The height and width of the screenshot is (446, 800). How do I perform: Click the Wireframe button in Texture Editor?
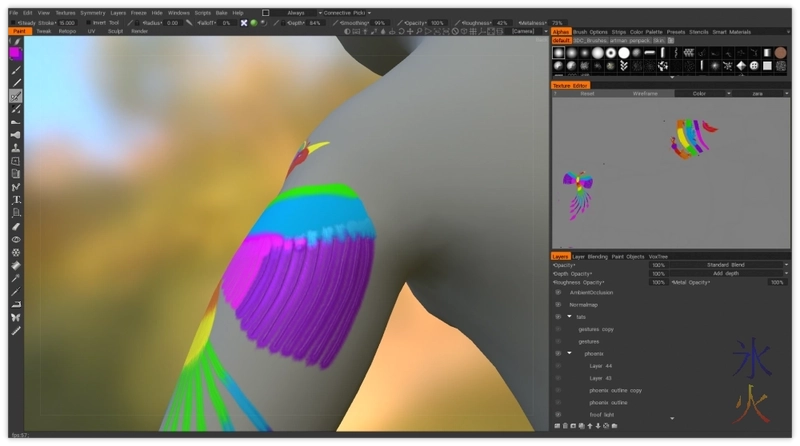point(644,93)
